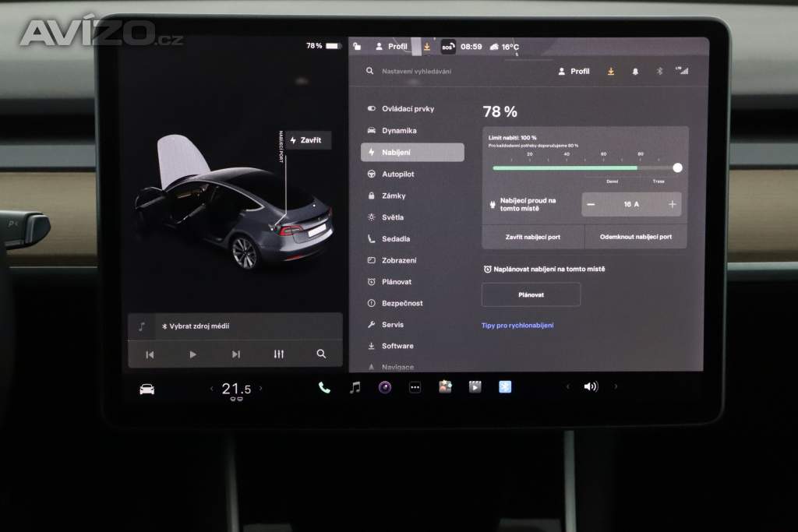Open the blue Bluetooth app icon
The image size is (798, 532).
(x=505, y=387)
